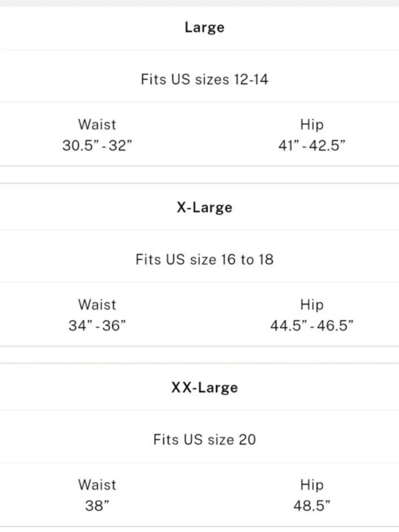Click the Hip label under XX-Large
Image resolution: width=399 pixels, height=532 pixels.
coord(312,485)
